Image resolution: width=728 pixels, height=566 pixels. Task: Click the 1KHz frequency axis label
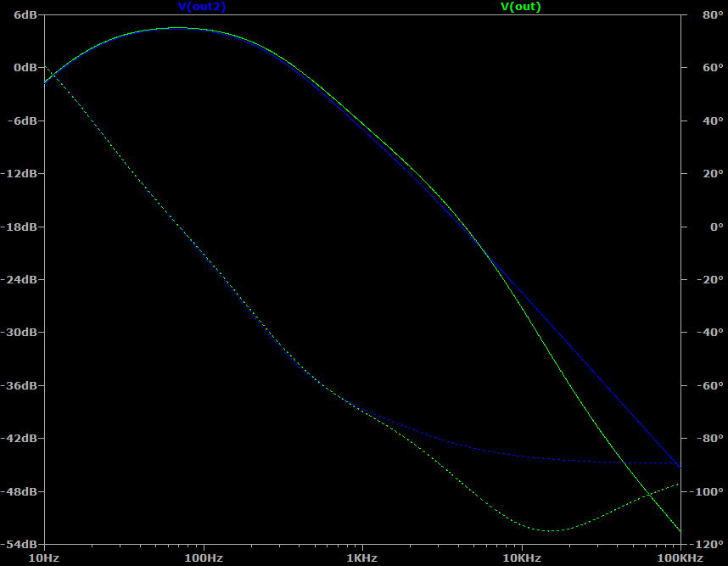pyautogui.click(x=362, y=558)
